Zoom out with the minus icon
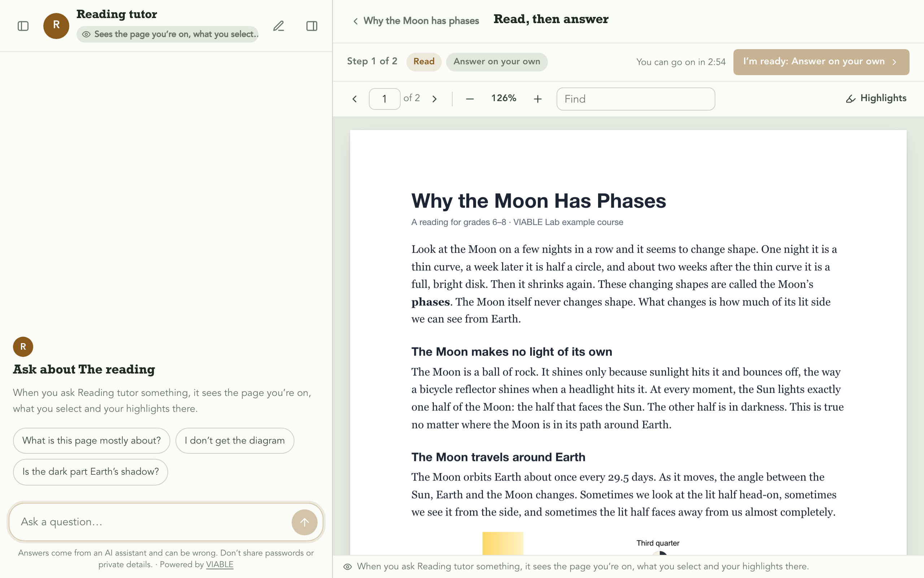 [x=470, y=99]
